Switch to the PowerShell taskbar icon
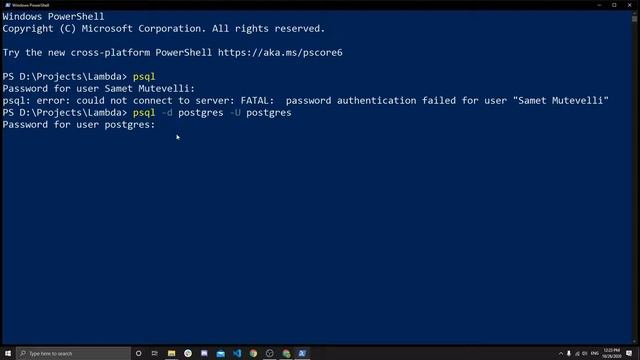The height and width of the screenshot is (360, 640). pos(302,353)
